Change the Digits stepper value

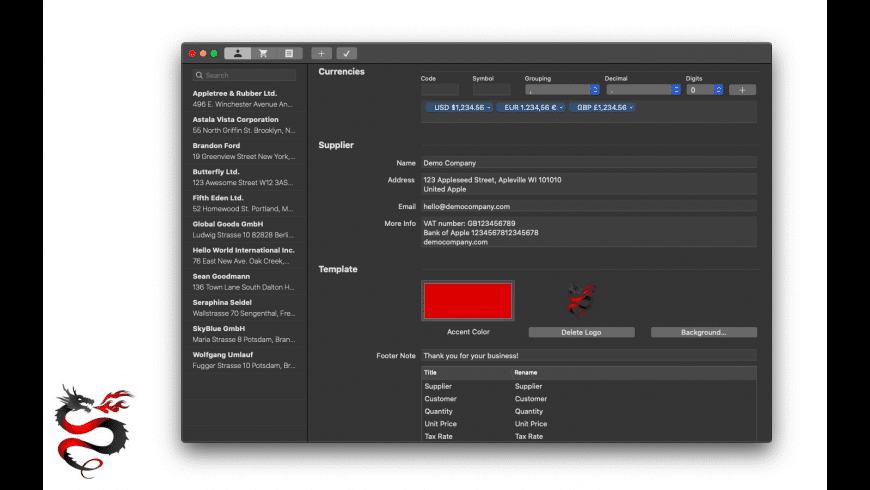click(x=720, y=90)
